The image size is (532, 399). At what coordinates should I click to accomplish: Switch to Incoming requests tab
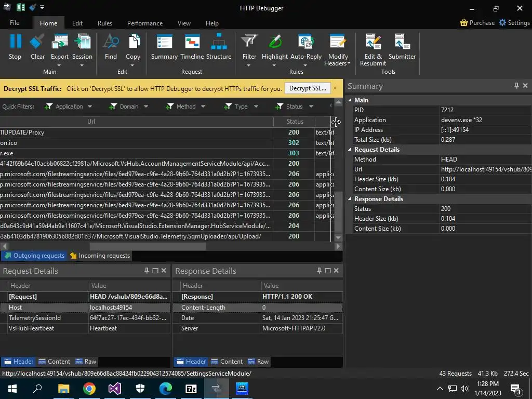(100, 256)
